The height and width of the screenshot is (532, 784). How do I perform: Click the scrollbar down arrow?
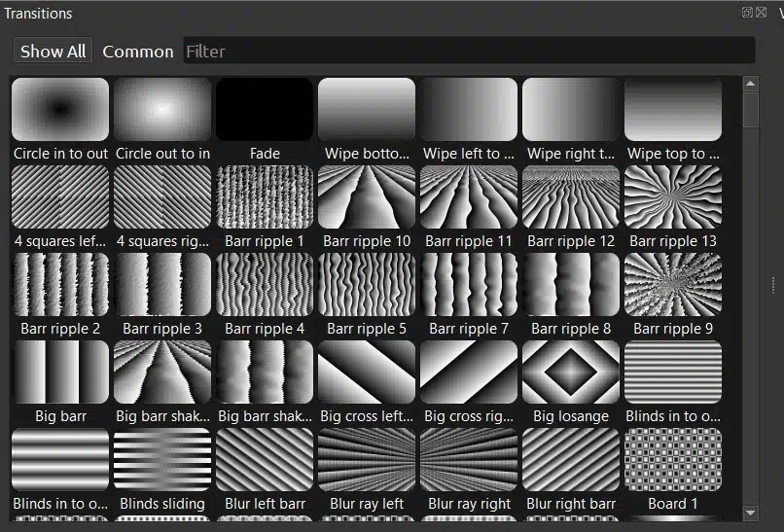tap(750, 513)
